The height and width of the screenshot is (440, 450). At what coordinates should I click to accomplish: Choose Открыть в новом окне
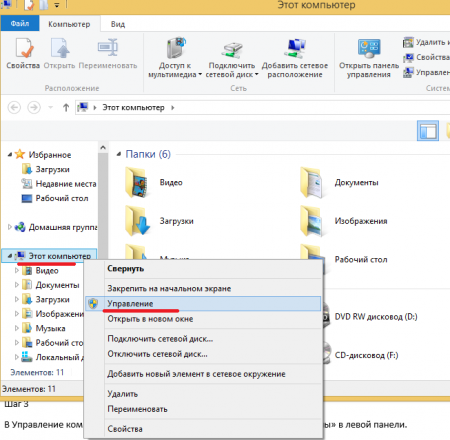tap(203, 319)
